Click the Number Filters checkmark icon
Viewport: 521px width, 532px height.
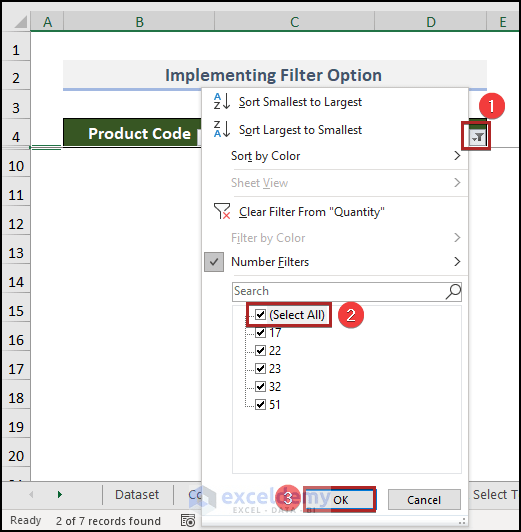[x=214, y=262]
